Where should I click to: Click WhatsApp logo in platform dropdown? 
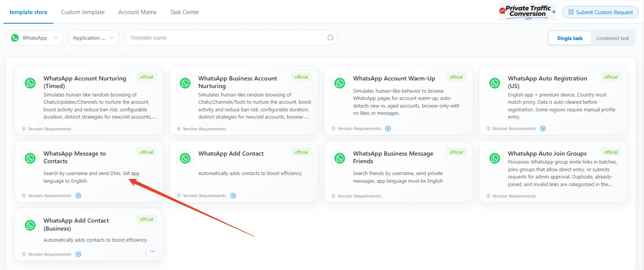coord(15,38)
